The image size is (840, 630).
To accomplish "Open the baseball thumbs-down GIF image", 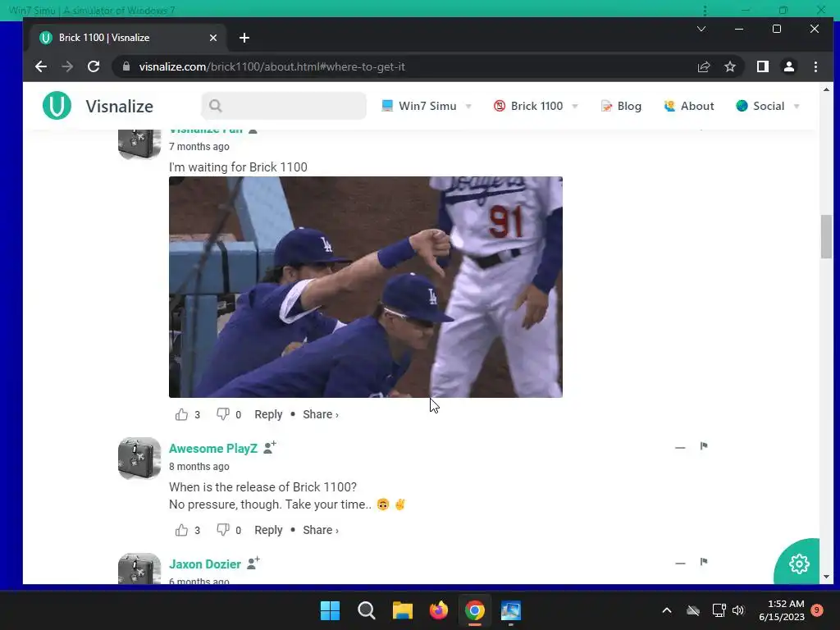I will pyautogui.click(x=366, y=287).
